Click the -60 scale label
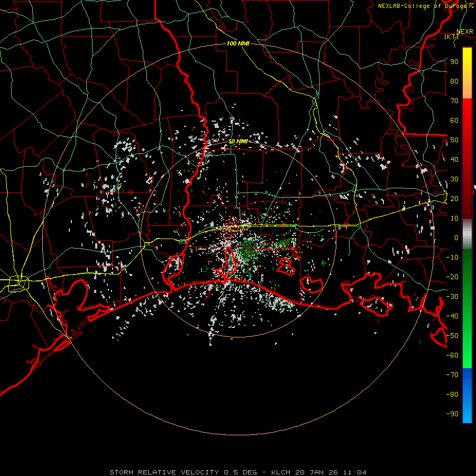The image size is (476, 476). tap(452, 355)
